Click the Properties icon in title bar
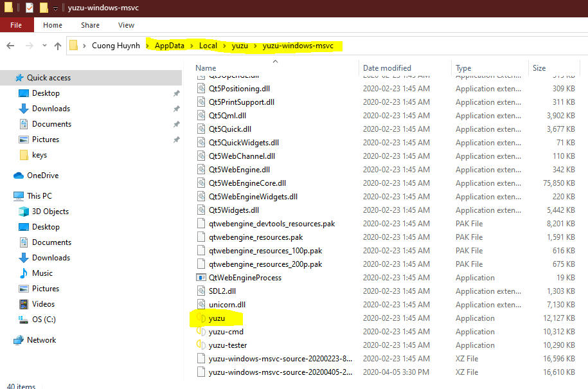 click(x=30, y=8)
